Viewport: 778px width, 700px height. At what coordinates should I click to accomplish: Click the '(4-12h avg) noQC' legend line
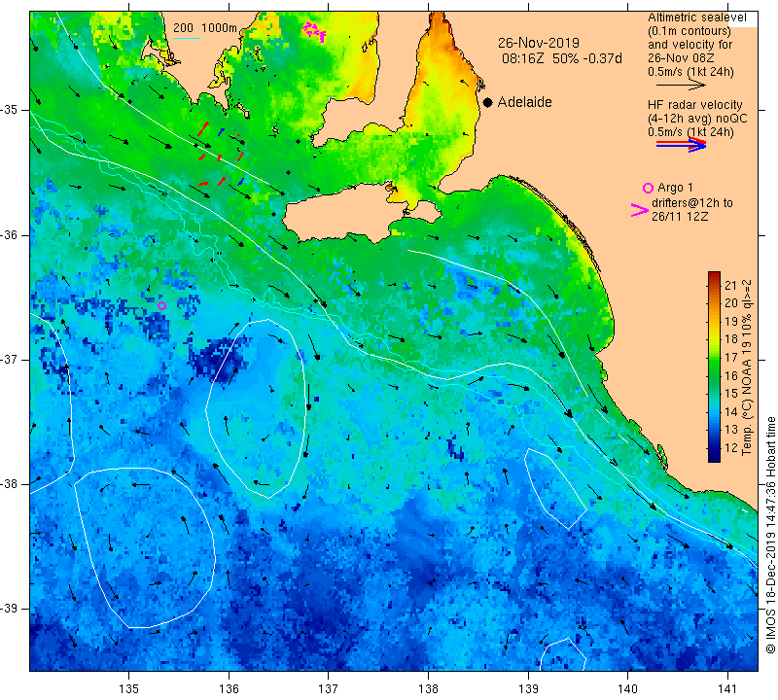coord(697,119)
